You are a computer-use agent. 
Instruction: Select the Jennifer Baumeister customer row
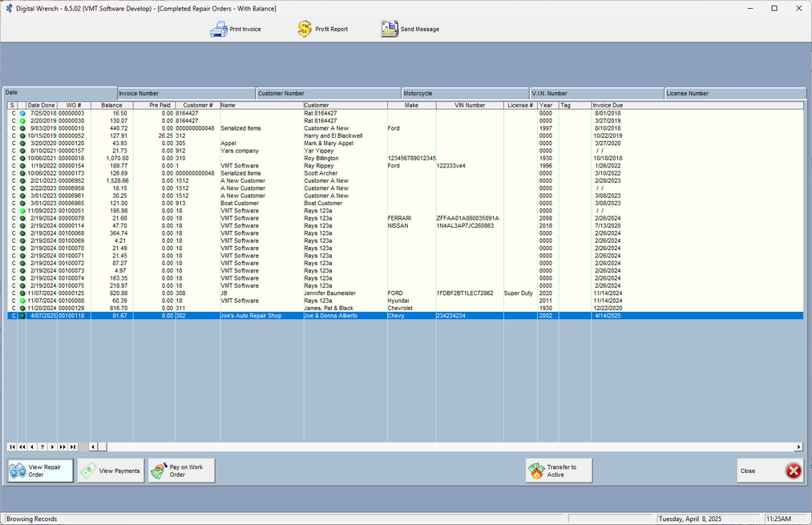tap(406, 293)
